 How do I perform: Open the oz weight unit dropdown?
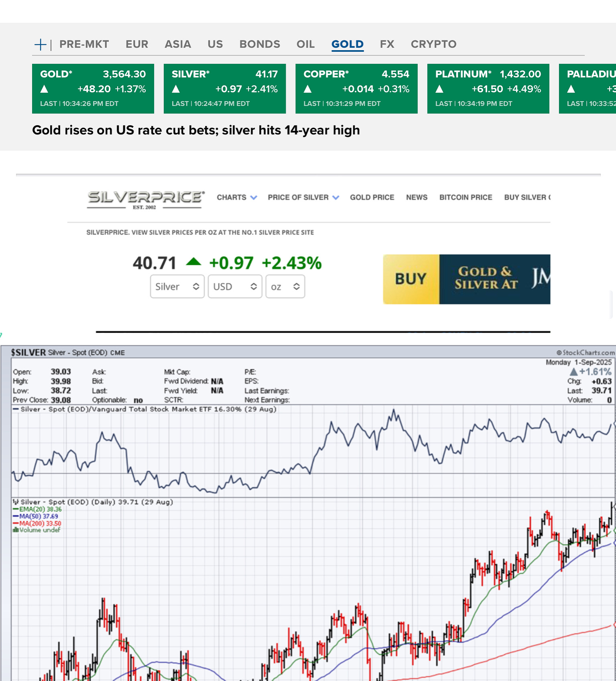pyautogui.click(x=285, y=287)
